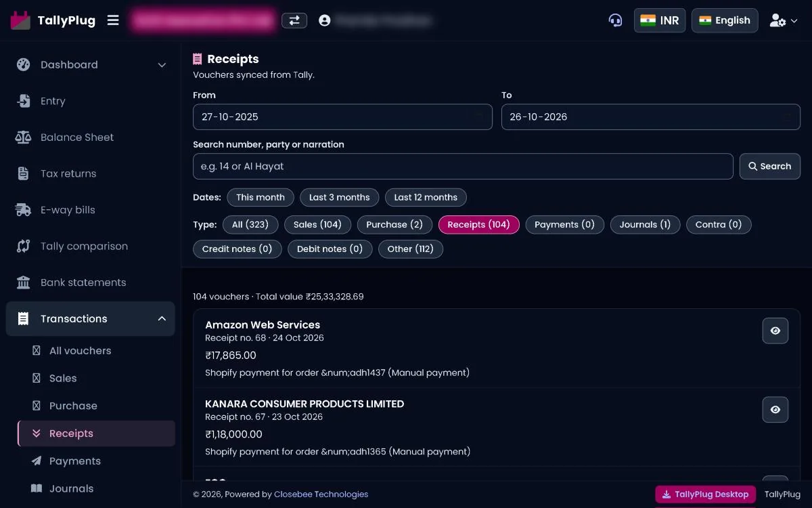Screen dimensions: 812x508
Task: Set the From date field
Action: point(342,117)
